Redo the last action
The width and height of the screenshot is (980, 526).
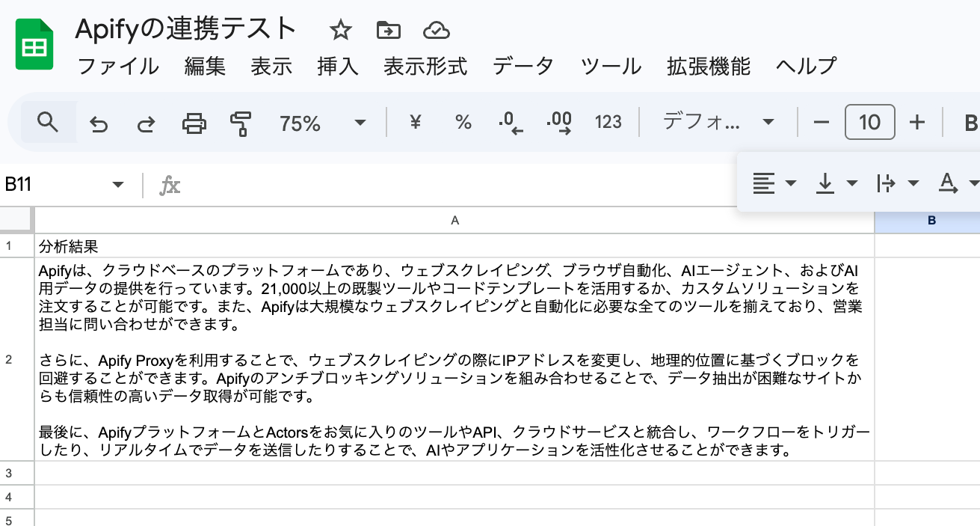[145, 123]
